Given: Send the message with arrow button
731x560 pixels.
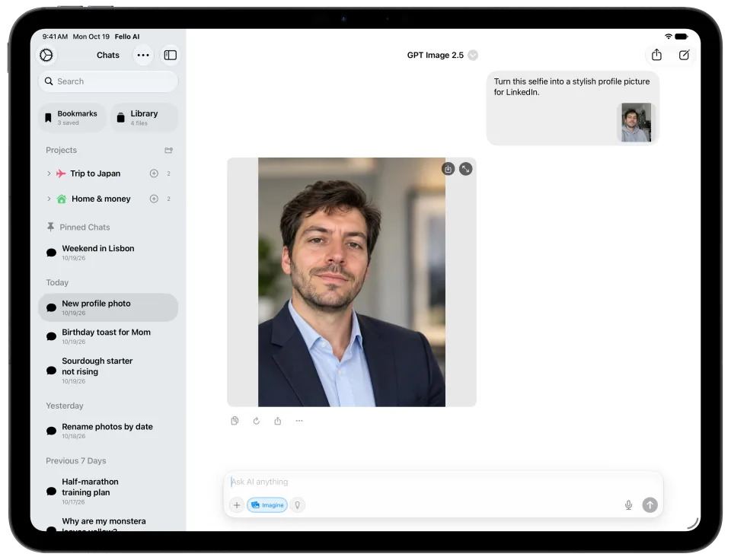Looking at the screenshot, I should (650, 504).
